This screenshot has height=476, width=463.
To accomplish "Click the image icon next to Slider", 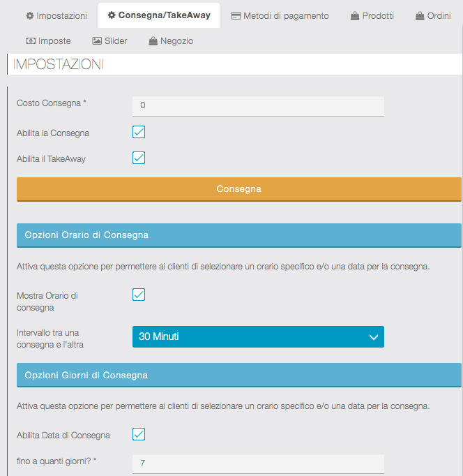I will pos(97,41).
